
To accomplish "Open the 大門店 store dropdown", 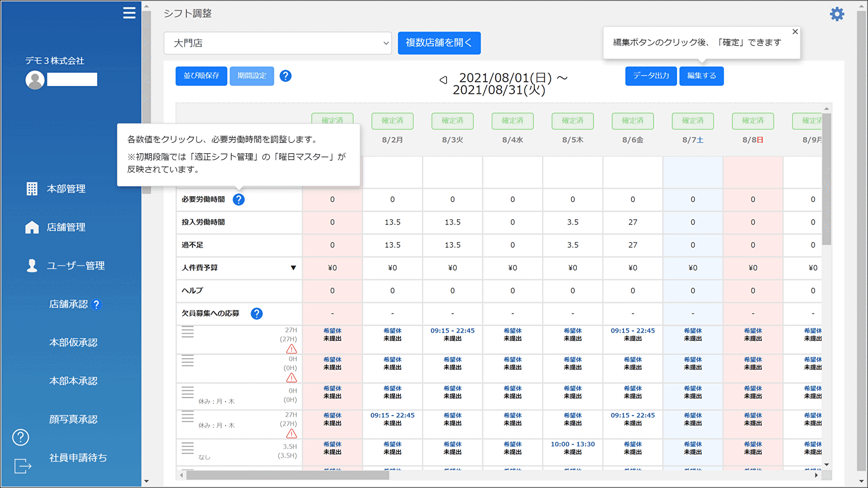I will pos(278,43).
